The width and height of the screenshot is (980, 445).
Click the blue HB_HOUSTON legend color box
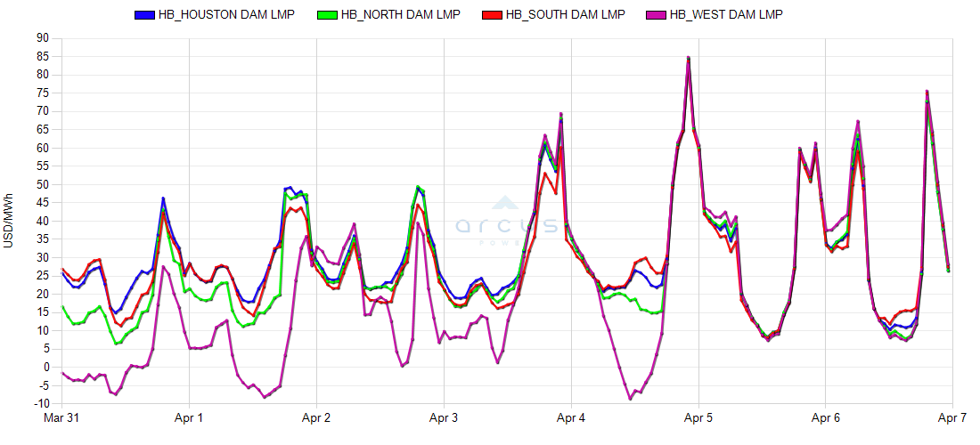[x=144, y=15]
